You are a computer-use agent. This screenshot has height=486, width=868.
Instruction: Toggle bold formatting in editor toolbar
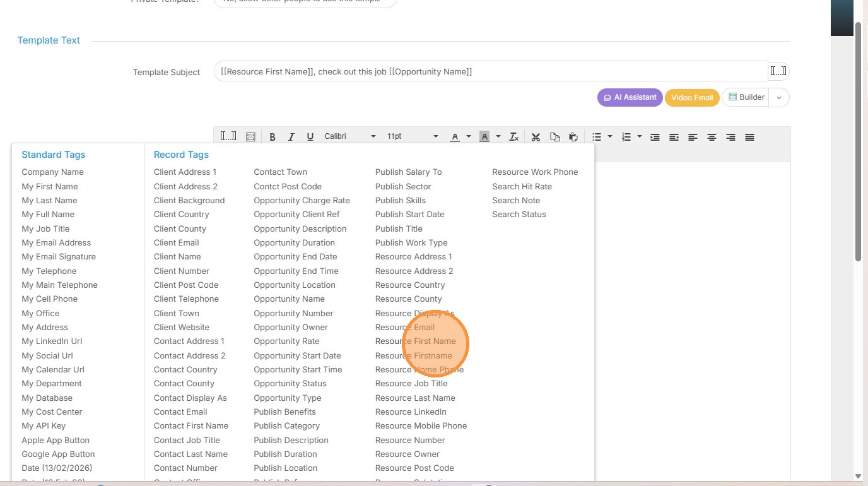[273, 137]
